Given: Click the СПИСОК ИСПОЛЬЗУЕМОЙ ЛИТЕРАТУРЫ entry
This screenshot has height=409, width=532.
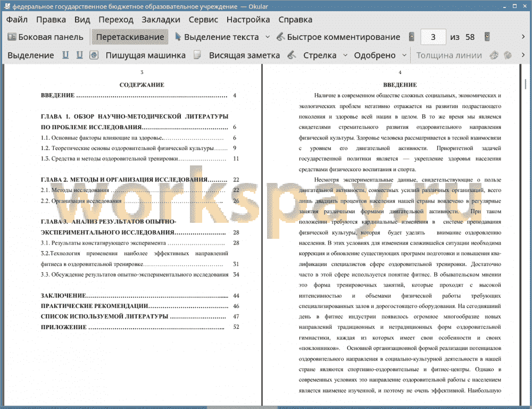Looking at the screenshot, I should click(x=140, y=316).
